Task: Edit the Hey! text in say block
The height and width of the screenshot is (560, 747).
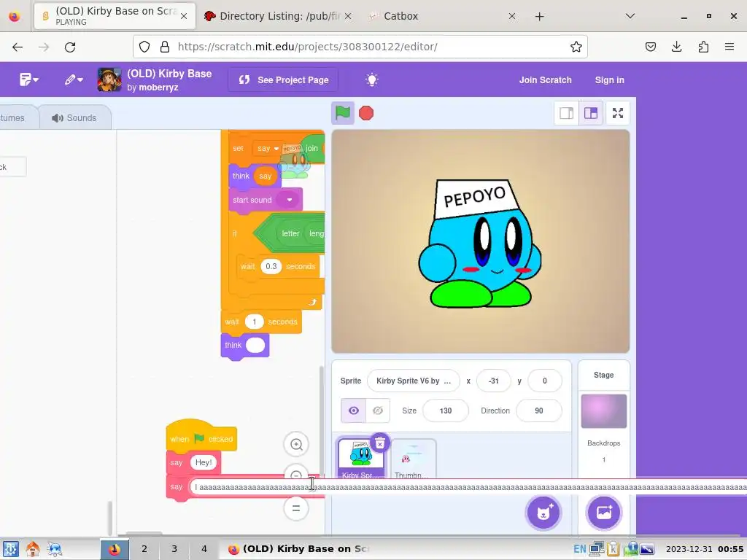Action: tap(204, 462)
